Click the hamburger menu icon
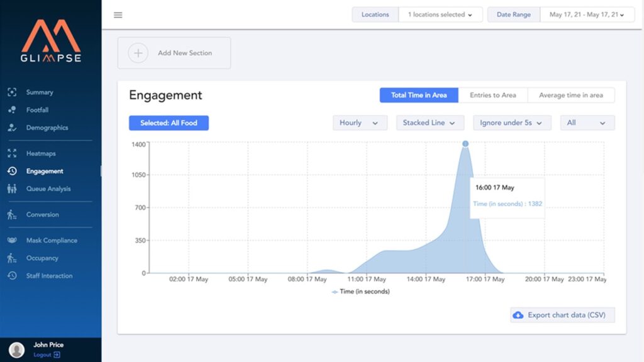 [118, 15]
